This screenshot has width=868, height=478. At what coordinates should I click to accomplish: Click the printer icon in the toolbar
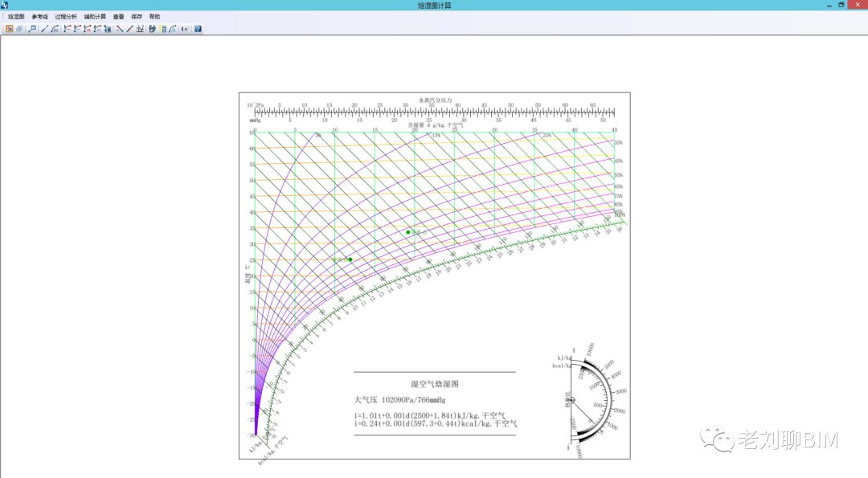152,29
